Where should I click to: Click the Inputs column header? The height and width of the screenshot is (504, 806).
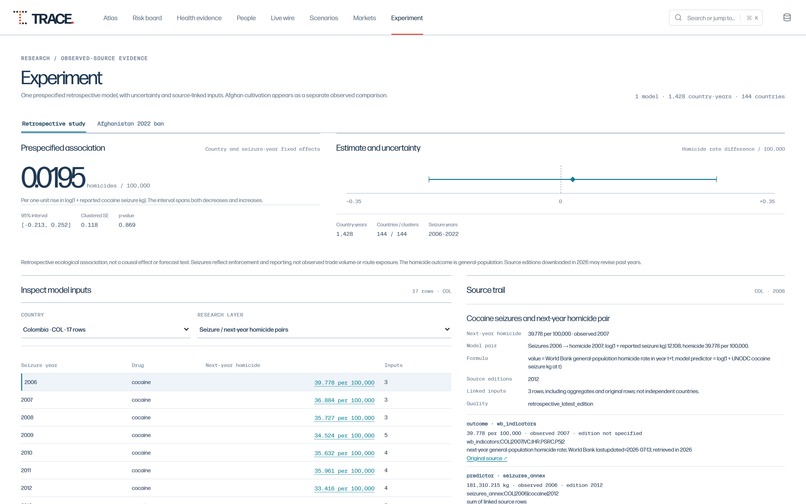393,365
